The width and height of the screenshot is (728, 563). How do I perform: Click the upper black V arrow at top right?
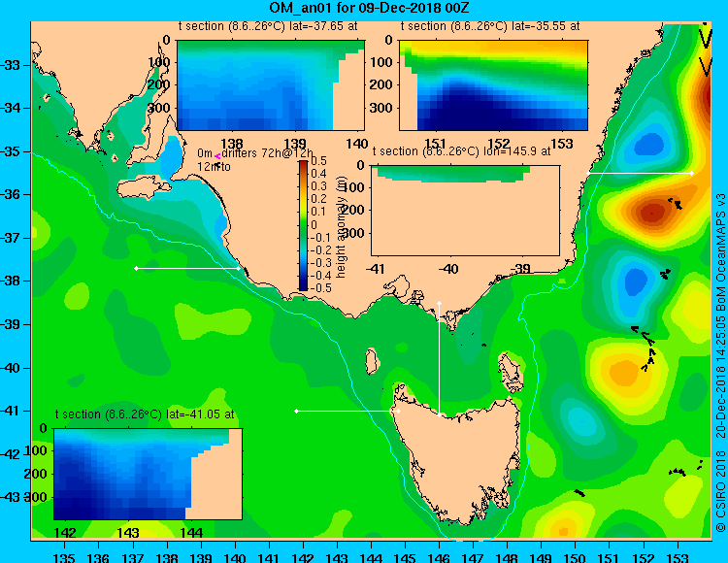pos(706,38)
